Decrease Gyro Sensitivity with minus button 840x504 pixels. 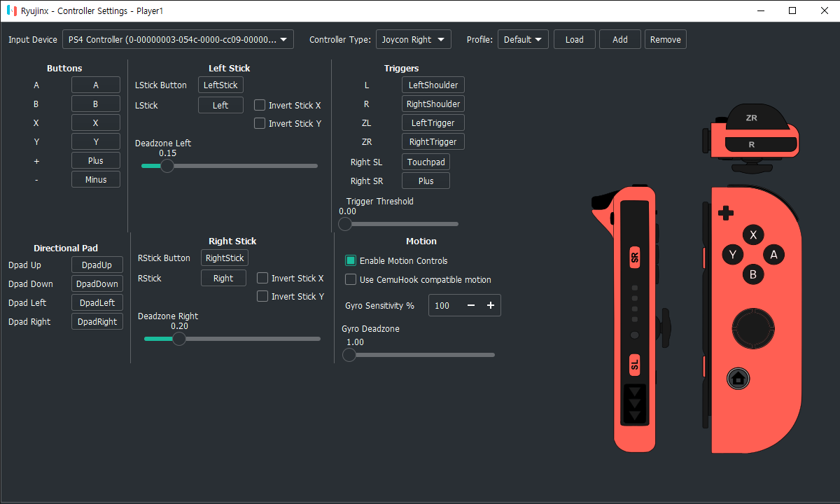click(471, 305)
